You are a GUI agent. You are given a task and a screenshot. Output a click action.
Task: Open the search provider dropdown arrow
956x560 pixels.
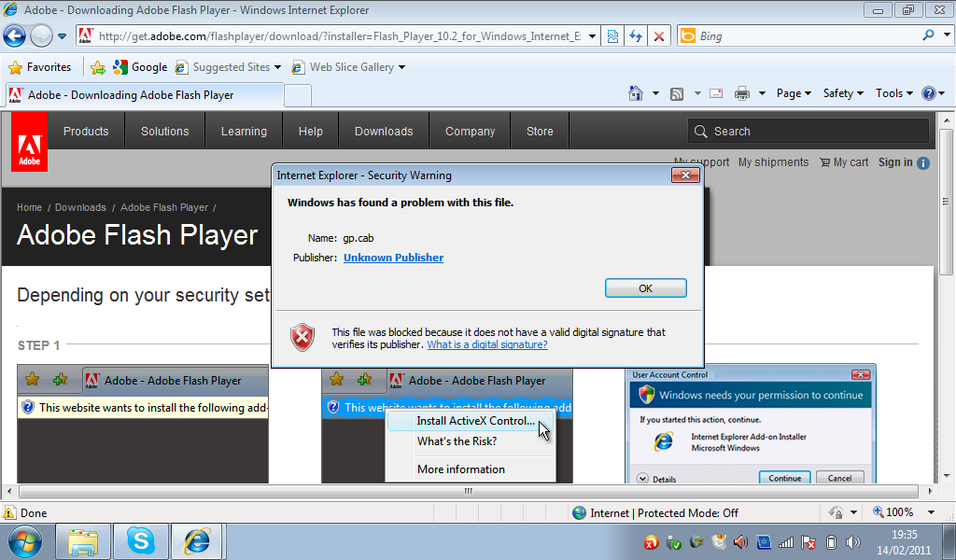click(x=947, y=35)
